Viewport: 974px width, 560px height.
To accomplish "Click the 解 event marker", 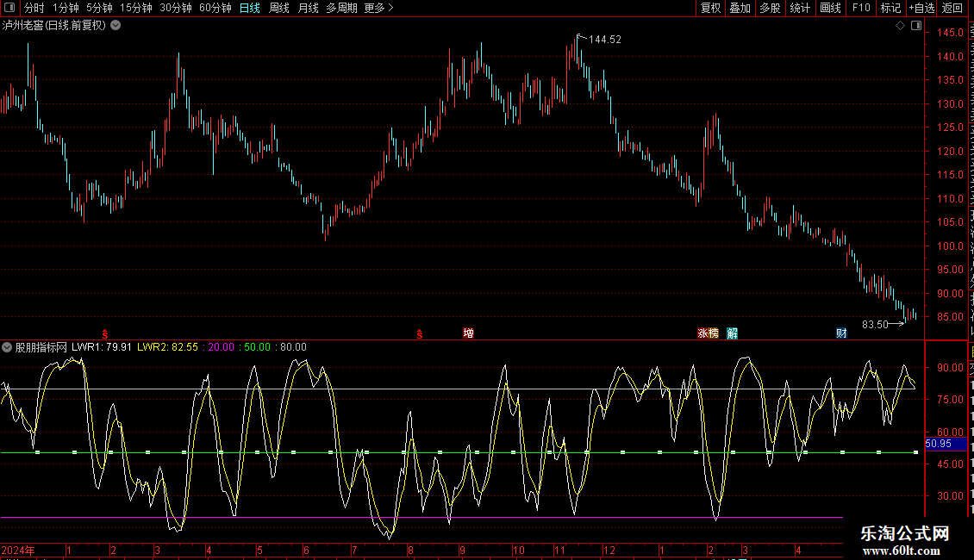I will tap(733, 333).
